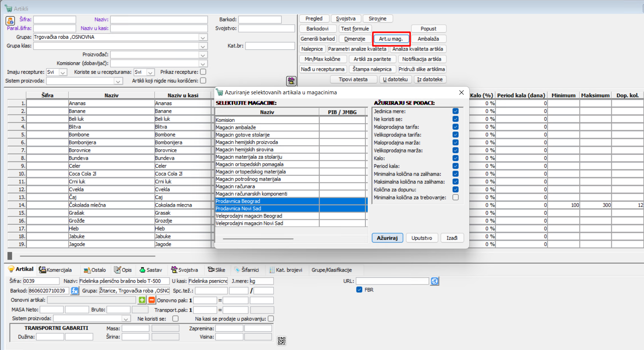
Task: Uncheck the Jedinica mere checkbox
Action: [456, 111]
